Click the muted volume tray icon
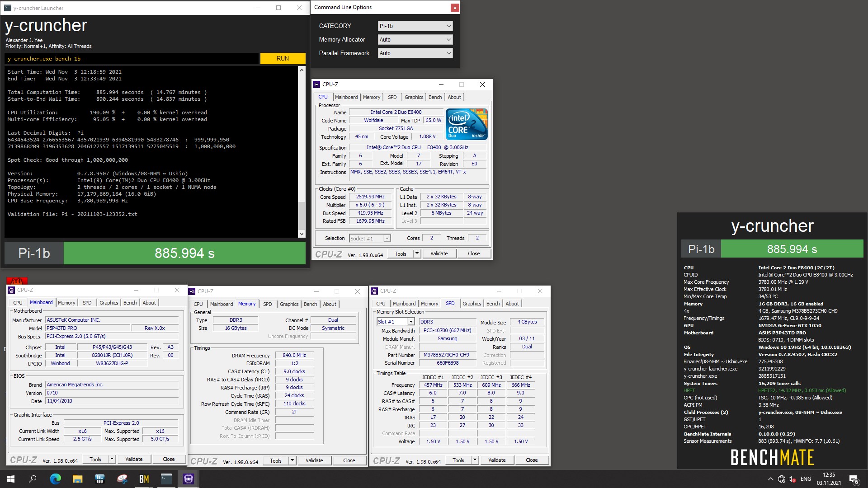This screenshot has width=868, height=488. [x=793, y=479]
